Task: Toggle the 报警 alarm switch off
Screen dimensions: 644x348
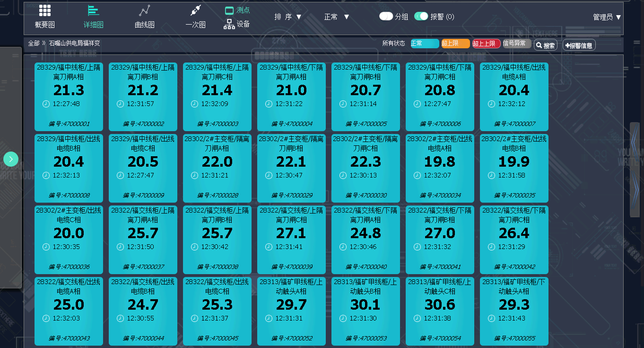Action: pos(421,16)
